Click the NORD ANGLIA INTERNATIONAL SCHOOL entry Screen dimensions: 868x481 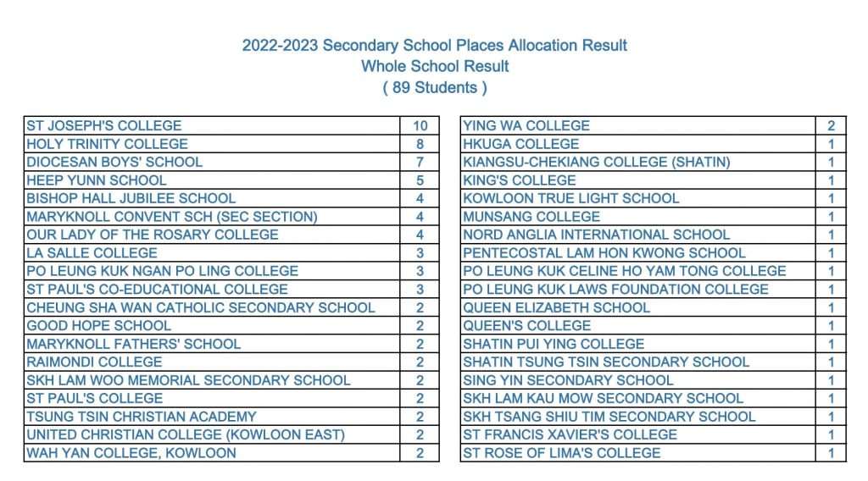point(597,235)
